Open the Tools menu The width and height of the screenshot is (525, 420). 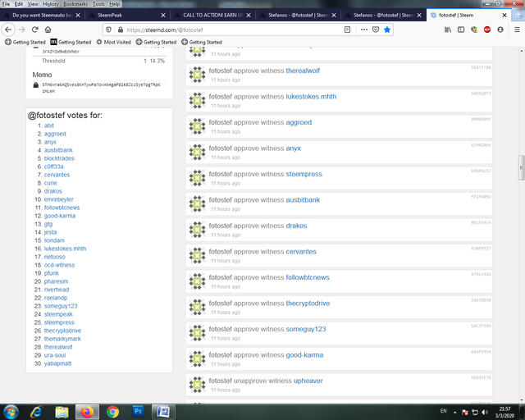point(98,4)
